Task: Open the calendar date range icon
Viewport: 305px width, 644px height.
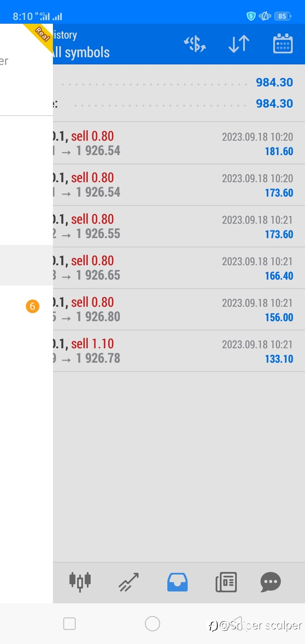Action: click(x=283, y=44)
